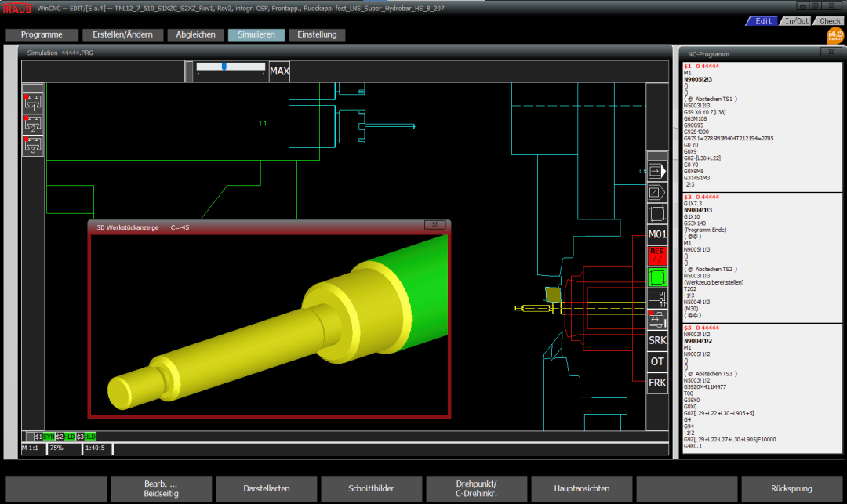
Task: Toggle the FRK compensation button
Action: (x=657, y=383)
